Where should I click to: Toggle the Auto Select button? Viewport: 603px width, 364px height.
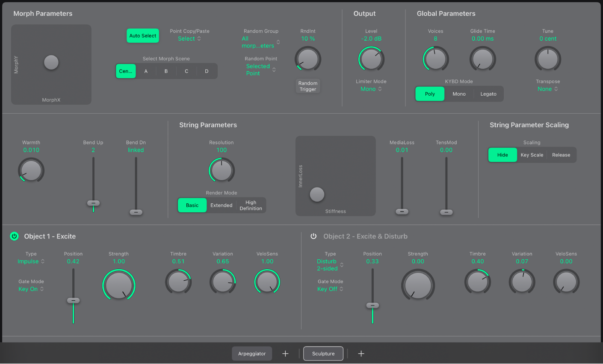(x=143, y=36)
